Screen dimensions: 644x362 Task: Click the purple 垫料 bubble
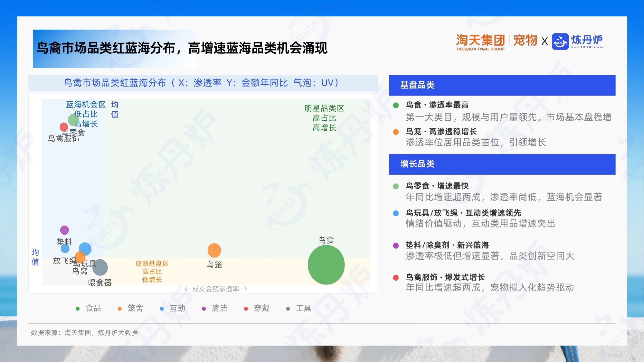click(64, 230)
